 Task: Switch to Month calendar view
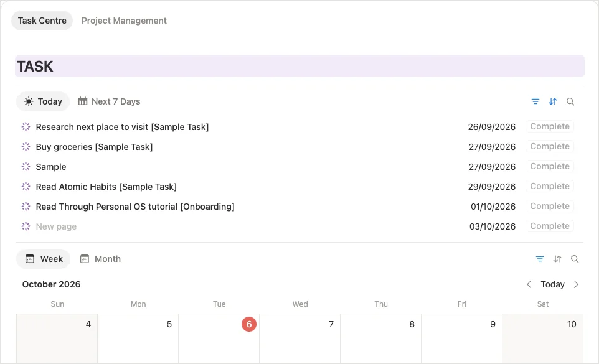click(100, 259)
